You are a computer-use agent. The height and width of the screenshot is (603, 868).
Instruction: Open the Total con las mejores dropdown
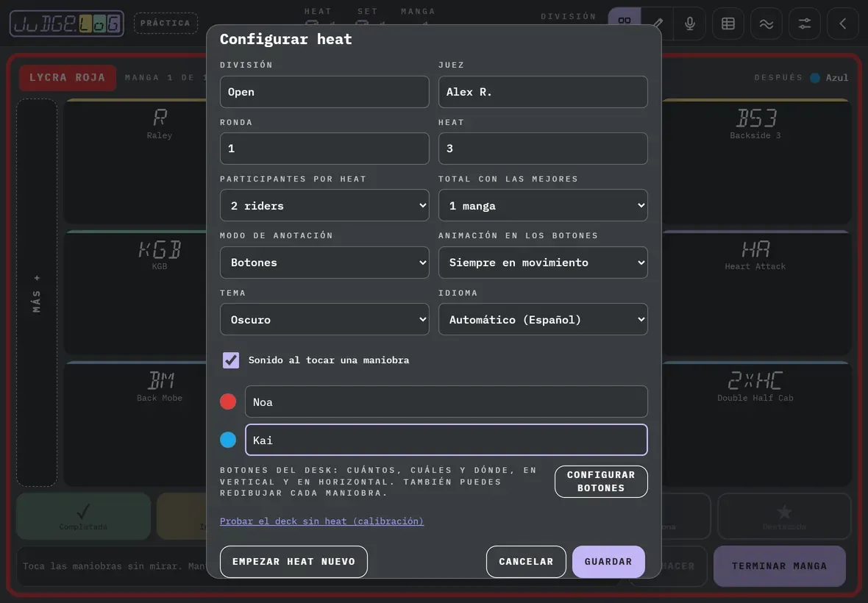543,206
